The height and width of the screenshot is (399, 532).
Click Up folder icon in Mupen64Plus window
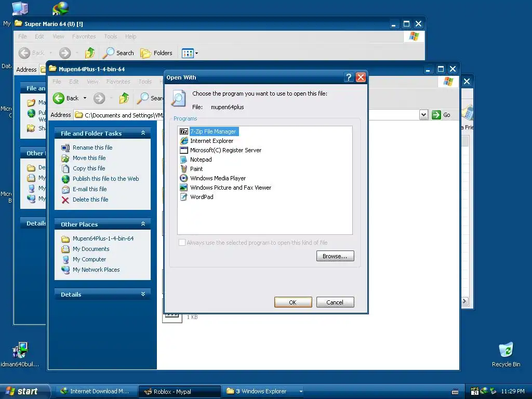pos(124,98)
